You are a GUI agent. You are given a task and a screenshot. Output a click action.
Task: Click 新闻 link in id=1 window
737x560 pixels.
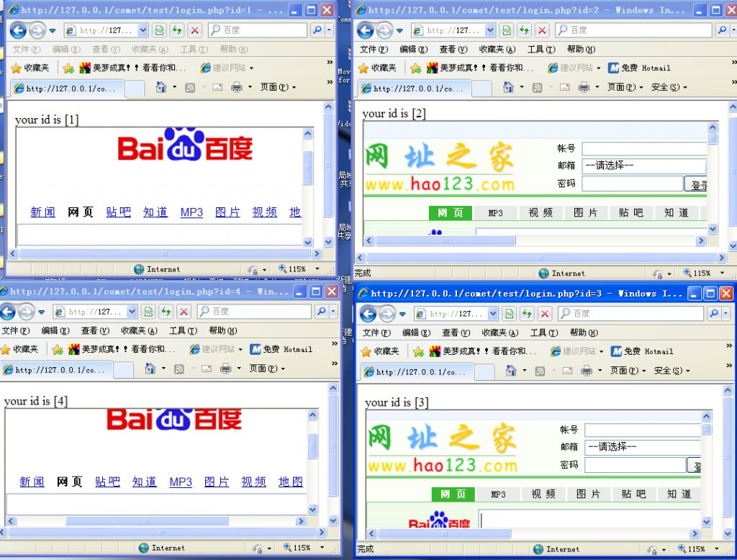[x=42, y=212]
